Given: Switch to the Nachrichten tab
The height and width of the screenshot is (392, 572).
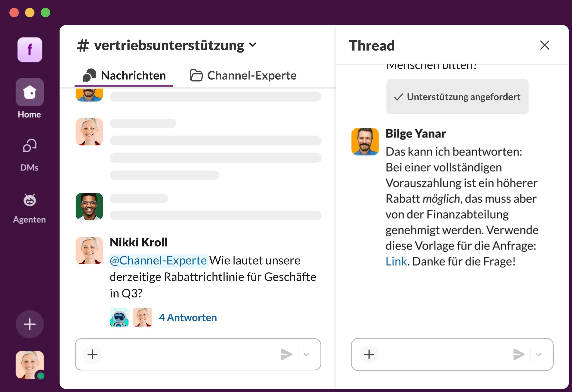Looking at the screenshot, I should tap(124, 75).
